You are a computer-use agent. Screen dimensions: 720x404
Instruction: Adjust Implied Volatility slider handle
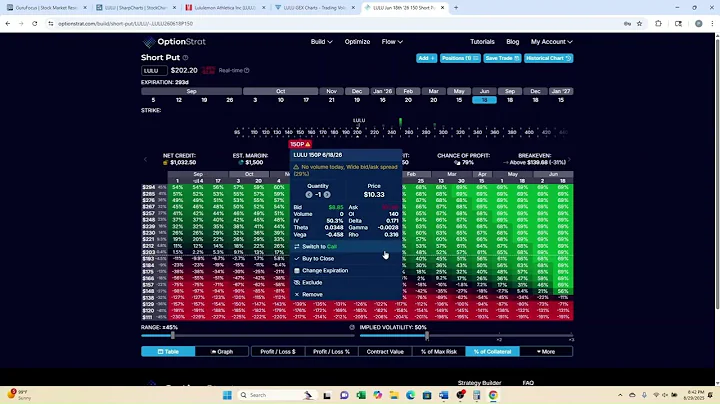click(x=427, y=336)
